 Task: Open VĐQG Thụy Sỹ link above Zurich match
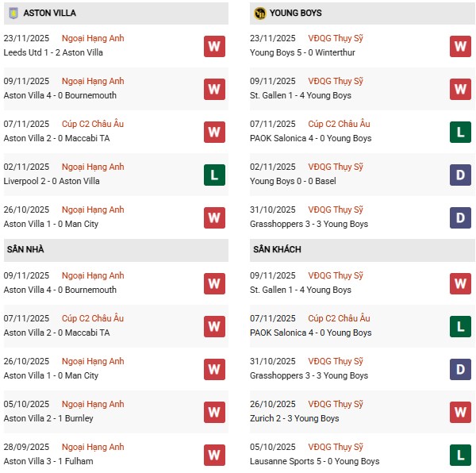336,404
